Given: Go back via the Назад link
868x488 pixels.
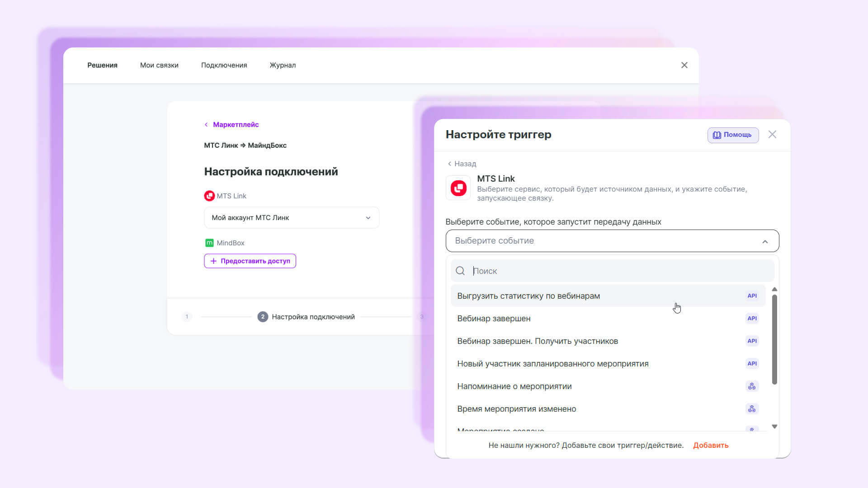Looking at the screenshot, I should point(462,164).
